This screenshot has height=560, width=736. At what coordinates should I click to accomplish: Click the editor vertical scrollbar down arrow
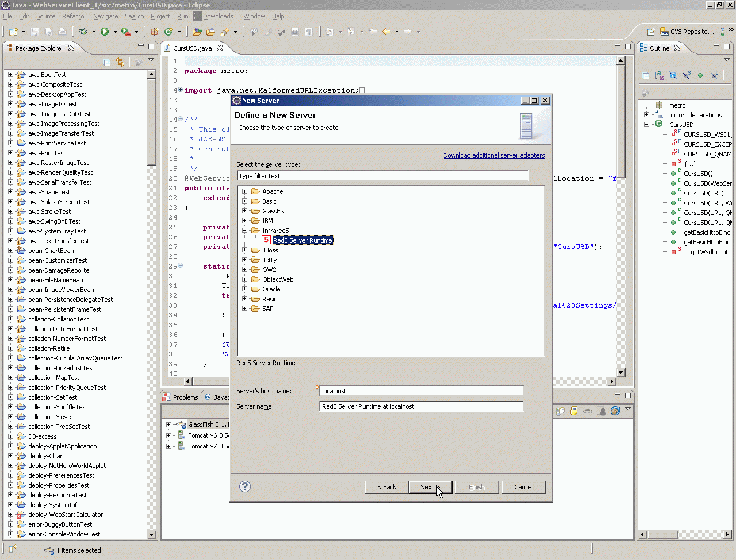[x=620, y=372]
